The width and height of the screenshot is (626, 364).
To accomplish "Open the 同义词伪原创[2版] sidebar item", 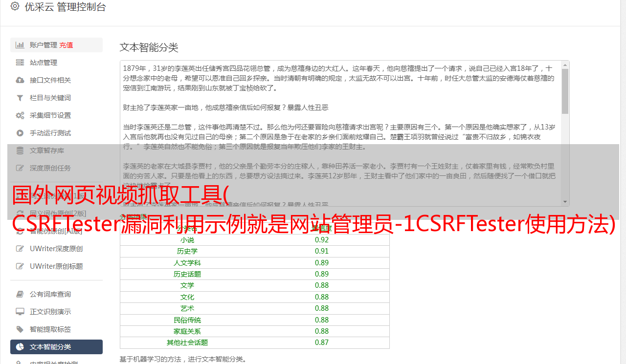I will (56, 214).
